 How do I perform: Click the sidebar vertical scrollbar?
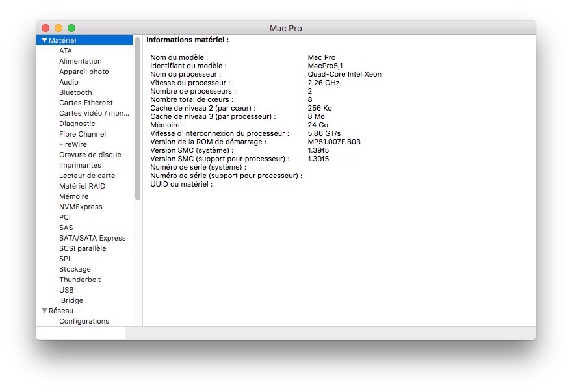tap(138, 118)
